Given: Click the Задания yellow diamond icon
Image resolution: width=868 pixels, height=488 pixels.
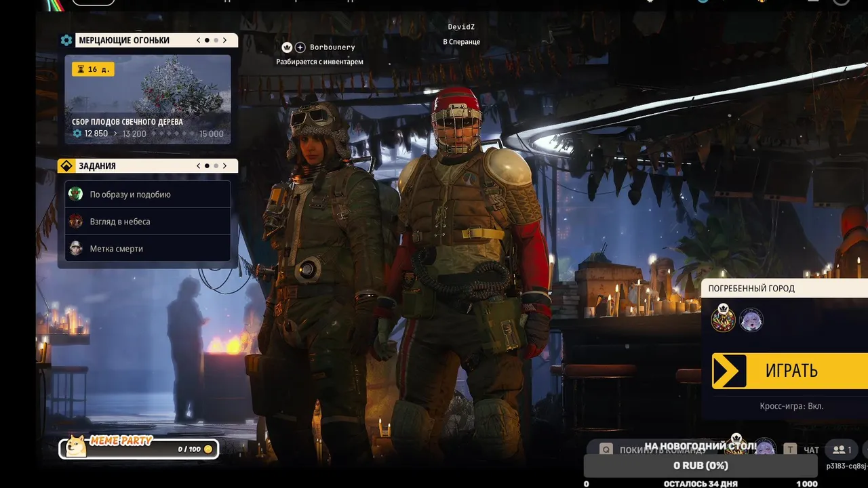Looking at the screenshot, I should pyautogui.click(x=66, y=166).
